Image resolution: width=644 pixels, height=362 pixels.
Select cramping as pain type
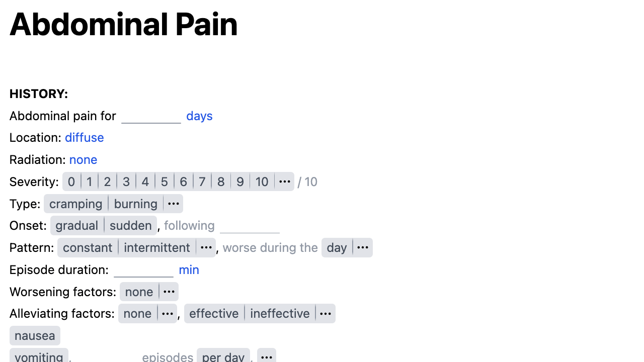pyautogui.click(x=75, y=203)
